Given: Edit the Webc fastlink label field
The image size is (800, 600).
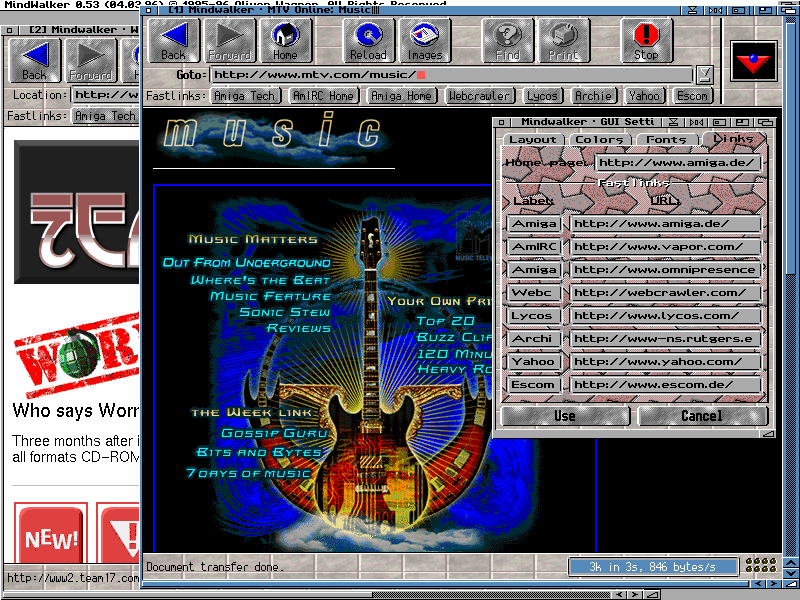Looking at the screenshot, I should [534, 293].
